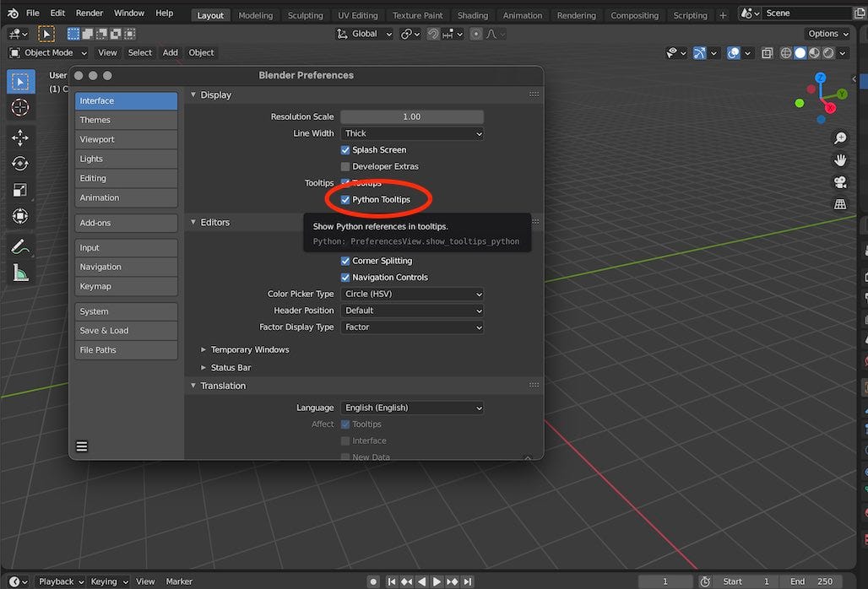This screenshot has width=868, height=589.
Task: Open the Line Width dropdown
Action: pos(412,133)
